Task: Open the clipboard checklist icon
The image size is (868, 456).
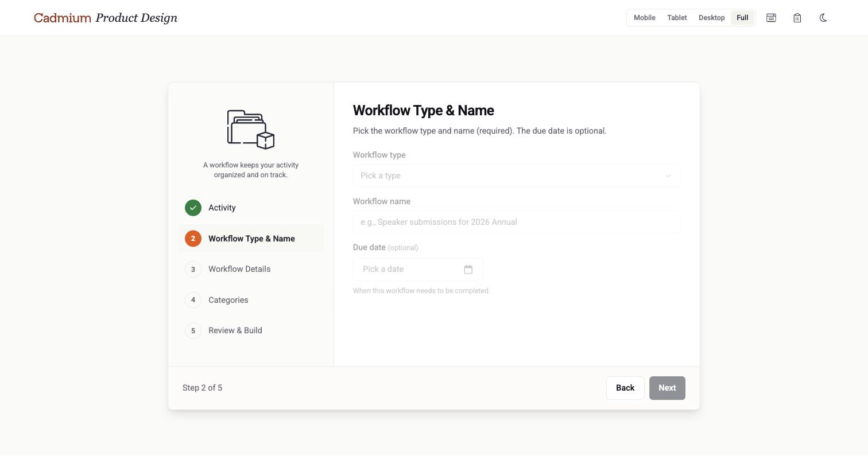Action: point(797,18)
